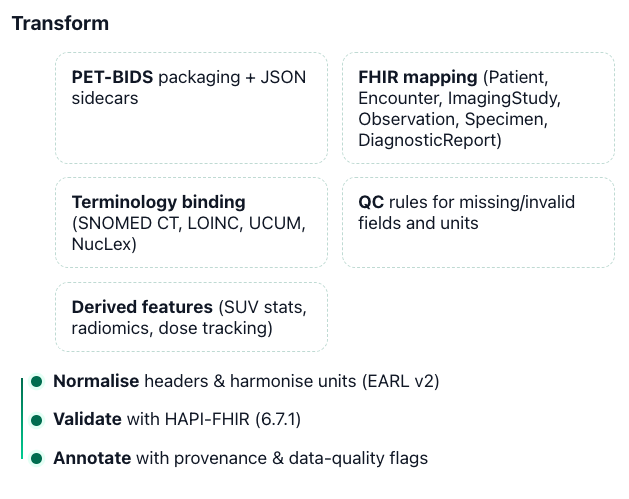
Task: Click the green bullet beside Normalise
Action: [36, 381]
